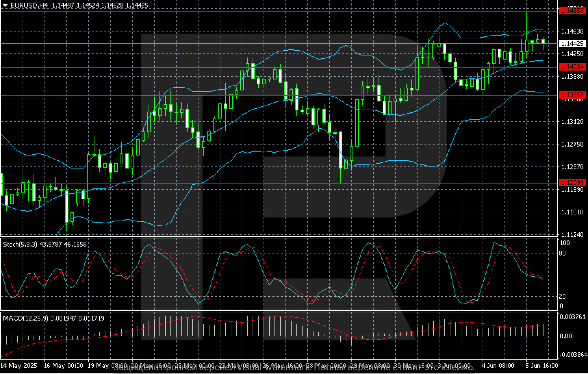This screenshot has width=588, height=374.
Task: Click the Stochastic 80 level scale value
Action: (x=562, y=253)
